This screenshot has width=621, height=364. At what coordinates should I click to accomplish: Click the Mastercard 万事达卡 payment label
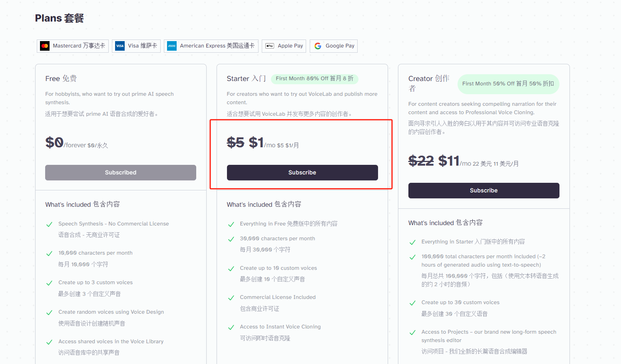79,46
